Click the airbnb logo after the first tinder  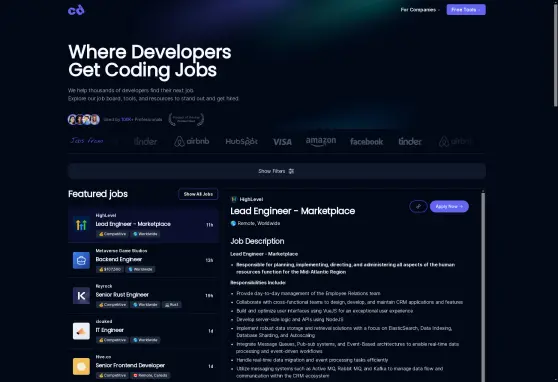pos(191,141)
